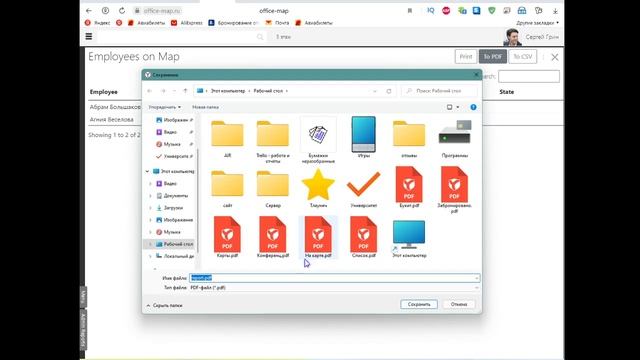Image resolution: width=640 pixels, height=360 pixels.
Task: Click the Print button on page
Action: 466,57
